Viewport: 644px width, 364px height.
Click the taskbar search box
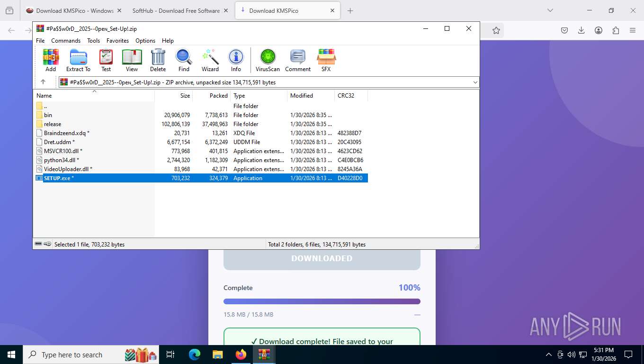click(91, 355)
